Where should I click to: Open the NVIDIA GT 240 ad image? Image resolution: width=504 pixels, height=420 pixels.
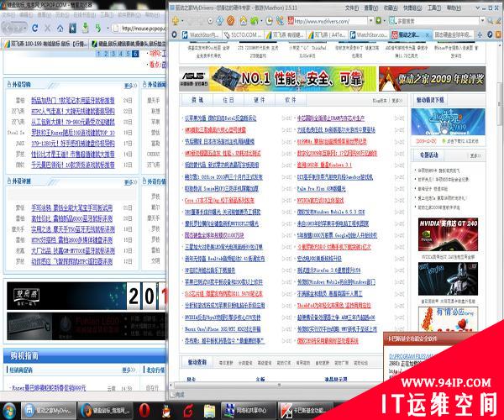point(448,234)
